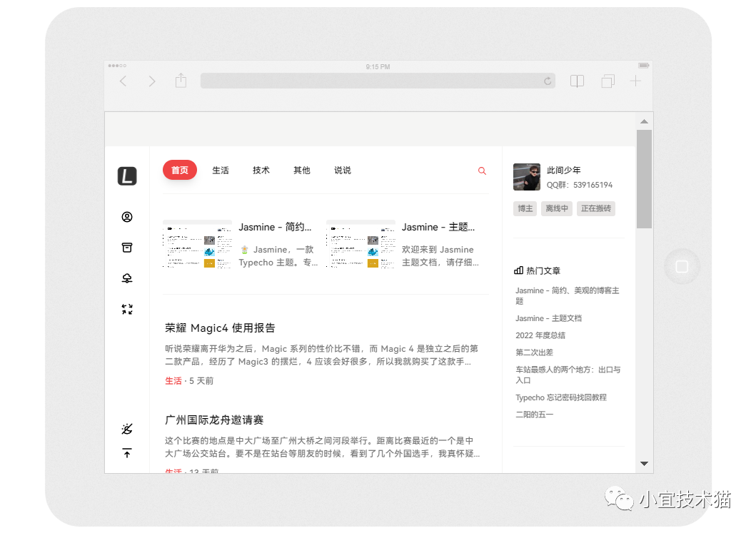Click the collapse arrows icon in sidebar
This screenshot has height=533, width=756.
(x=127, y=309)
